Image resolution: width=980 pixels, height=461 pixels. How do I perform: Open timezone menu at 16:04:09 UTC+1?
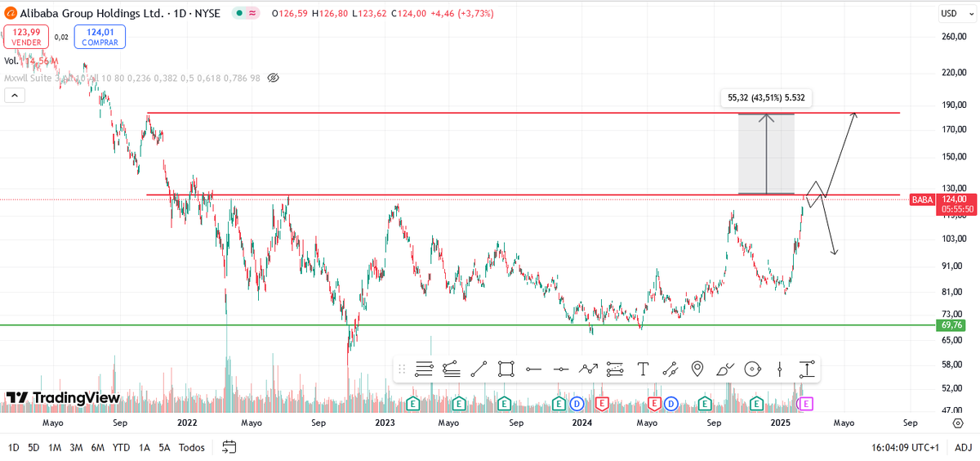[906, 447]
